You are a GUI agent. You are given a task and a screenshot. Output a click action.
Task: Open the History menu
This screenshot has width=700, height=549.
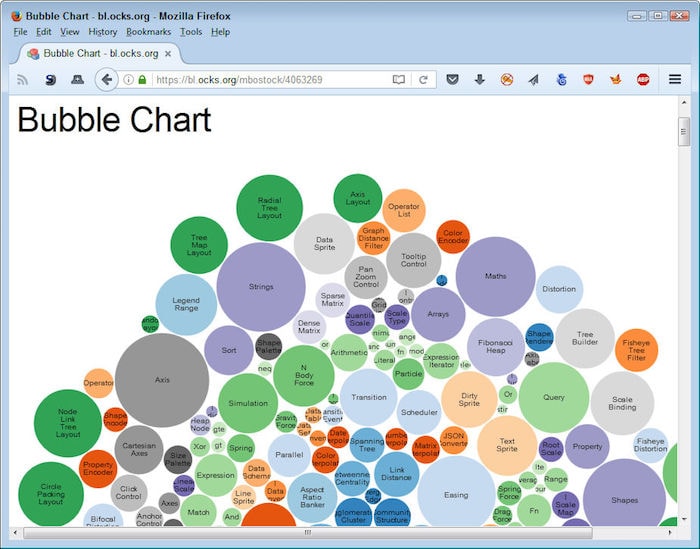pos(102,32)
